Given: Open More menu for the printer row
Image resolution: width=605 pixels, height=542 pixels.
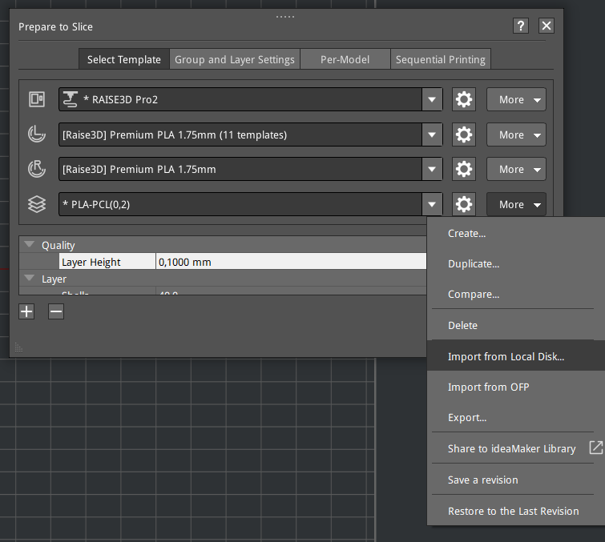Looking at the screenshot, I should [x=516, y=100].
